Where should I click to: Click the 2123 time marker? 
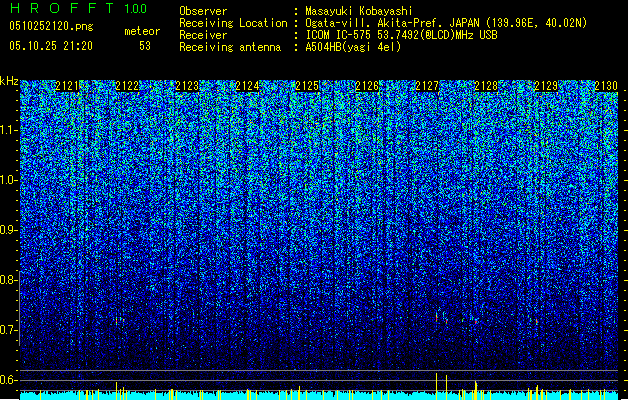click(187, 86)
